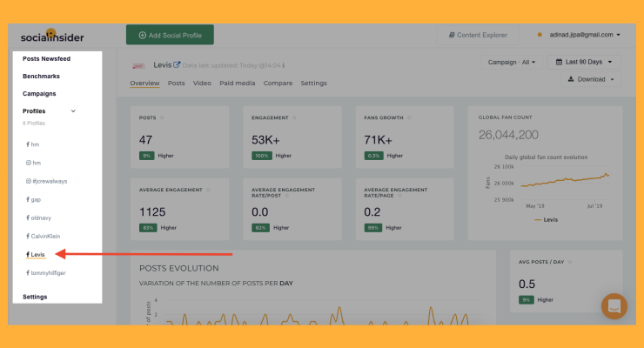Switch to the Overview tab

(x=144, y=83)
